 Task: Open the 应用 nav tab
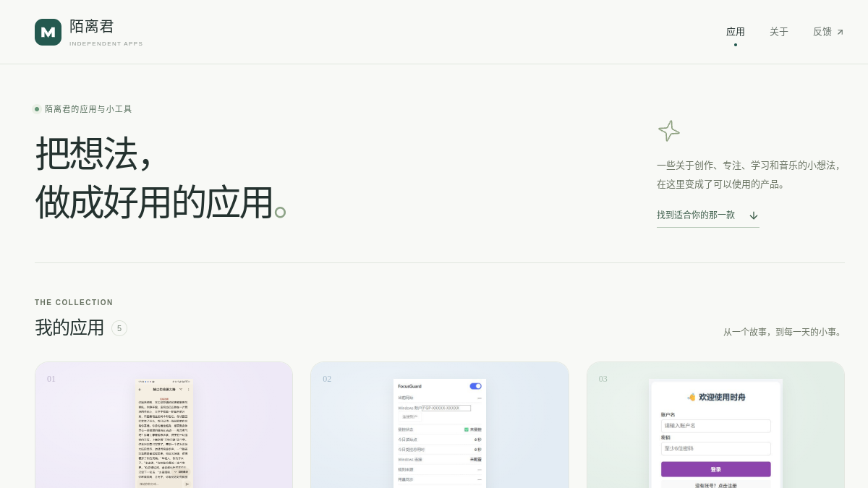pos(736,32)
